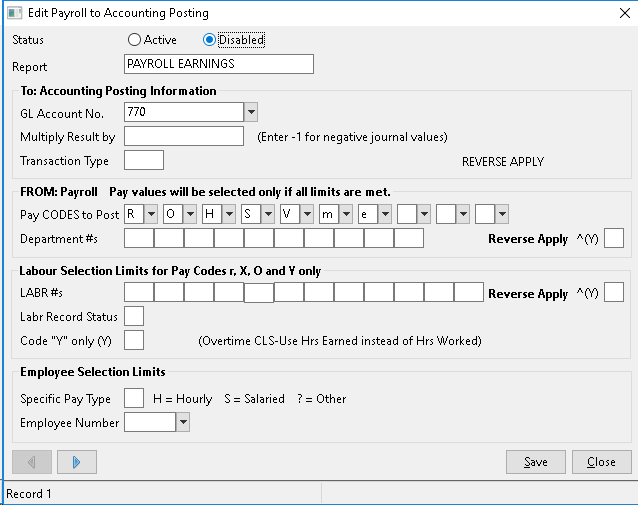Expand the pay code m dropdown

pyautogui.click(x=346, y=214)
